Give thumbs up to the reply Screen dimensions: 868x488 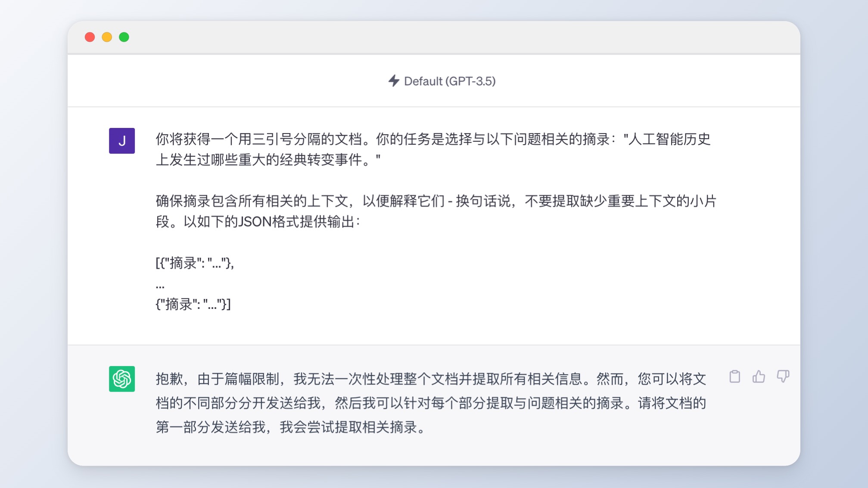click(x=759, y=376)
